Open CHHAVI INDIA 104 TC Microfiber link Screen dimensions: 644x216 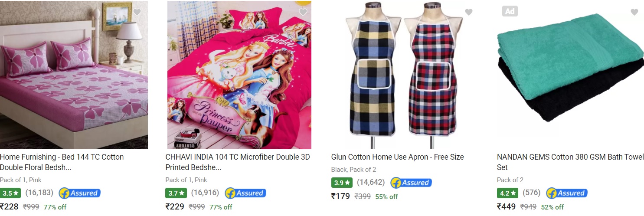238,162
